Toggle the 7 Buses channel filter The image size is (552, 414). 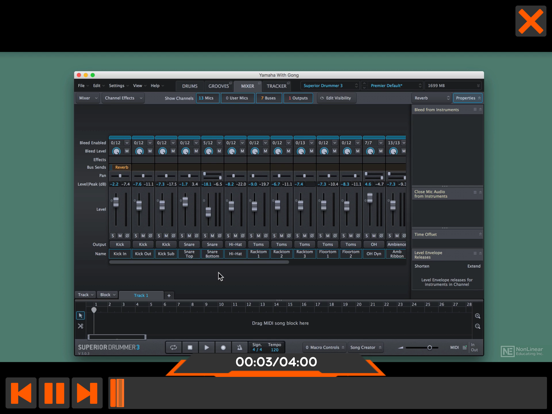(269, 98)
